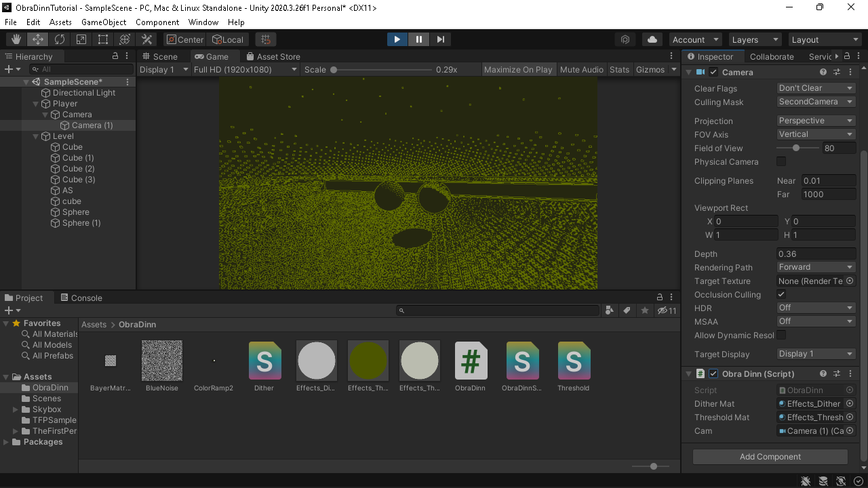Screen dimensions: 868x488
Task: Open Camera component help icon
Action: pos(823,72)
